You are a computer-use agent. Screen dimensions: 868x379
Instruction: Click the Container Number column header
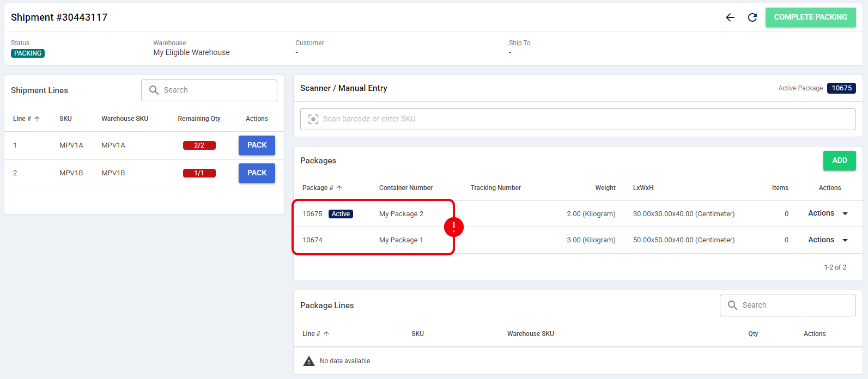click(406, 188)
